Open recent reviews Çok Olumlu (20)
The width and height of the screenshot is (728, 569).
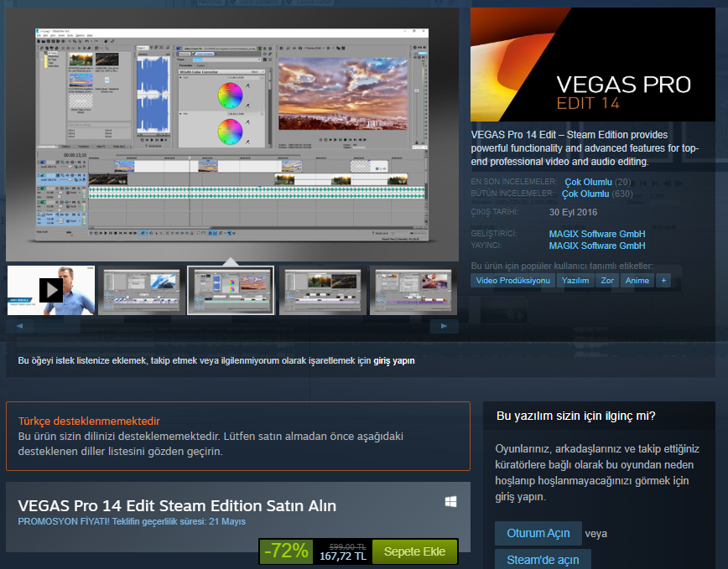pos(597,182)
